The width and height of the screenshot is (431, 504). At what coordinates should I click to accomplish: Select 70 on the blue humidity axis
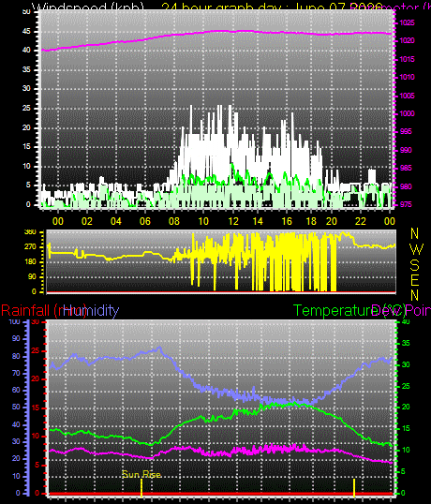pyautogui.click(x=16, y=374)
